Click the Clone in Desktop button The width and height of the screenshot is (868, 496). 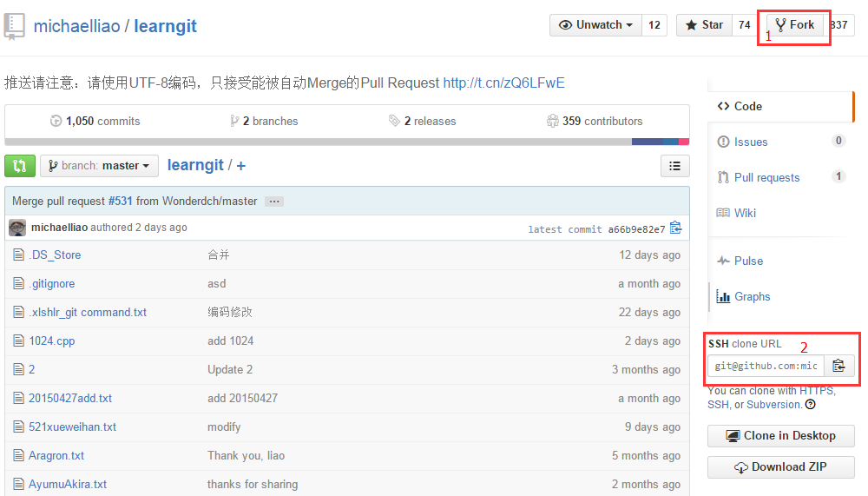click(780, 435)
